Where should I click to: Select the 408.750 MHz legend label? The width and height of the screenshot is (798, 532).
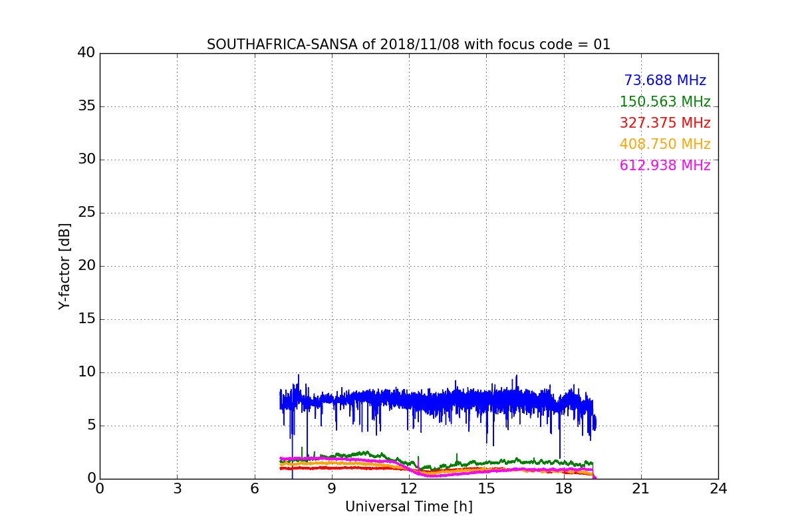[x=665, y=144]
